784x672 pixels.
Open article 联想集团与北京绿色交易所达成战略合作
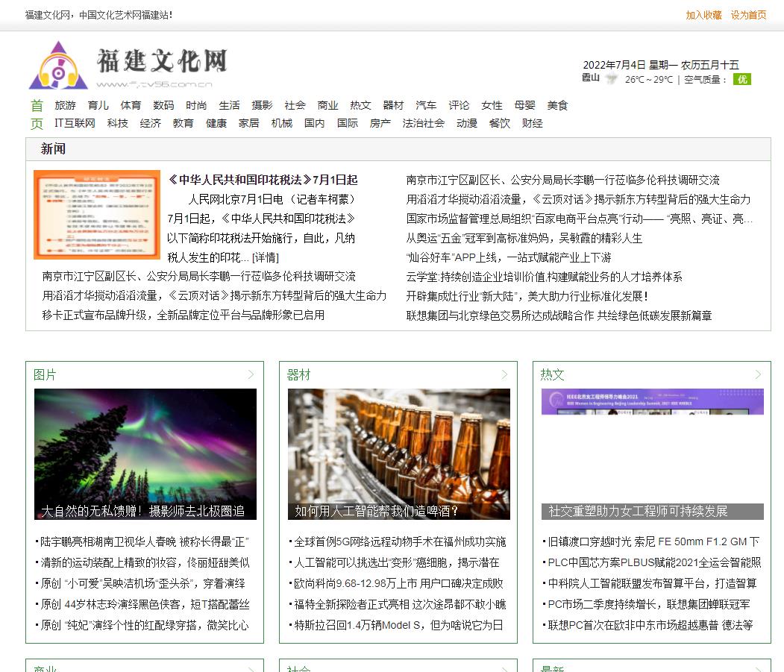559,315
